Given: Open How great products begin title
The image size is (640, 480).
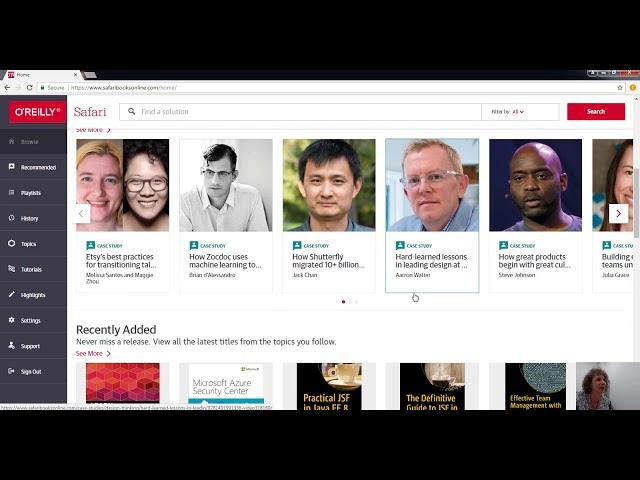Looking at the screenshot, I should tap(535, 261).
